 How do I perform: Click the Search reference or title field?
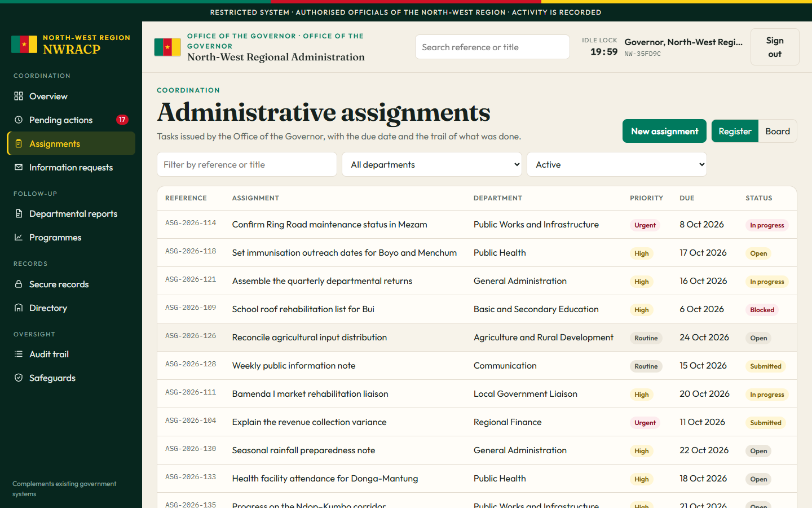coord(492,47)
